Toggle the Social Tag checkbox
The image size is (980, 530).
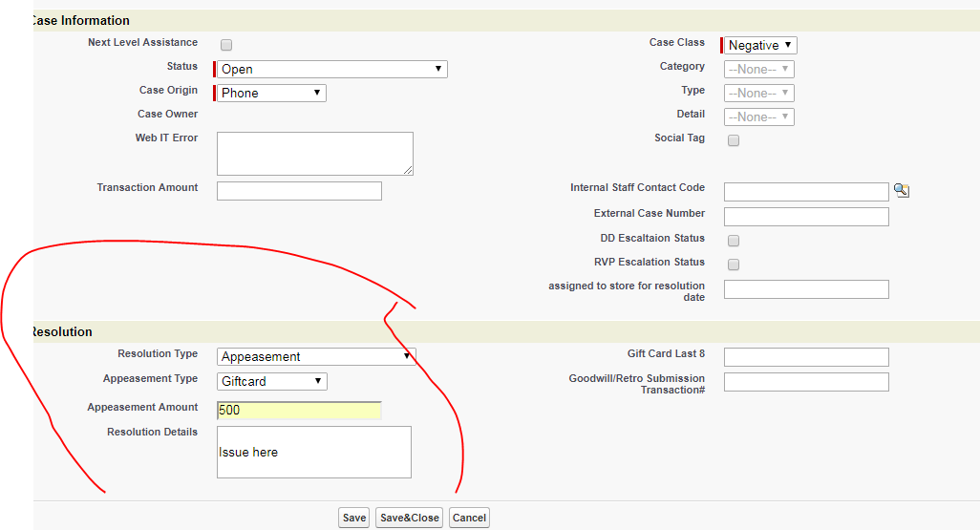pos(734,140)
